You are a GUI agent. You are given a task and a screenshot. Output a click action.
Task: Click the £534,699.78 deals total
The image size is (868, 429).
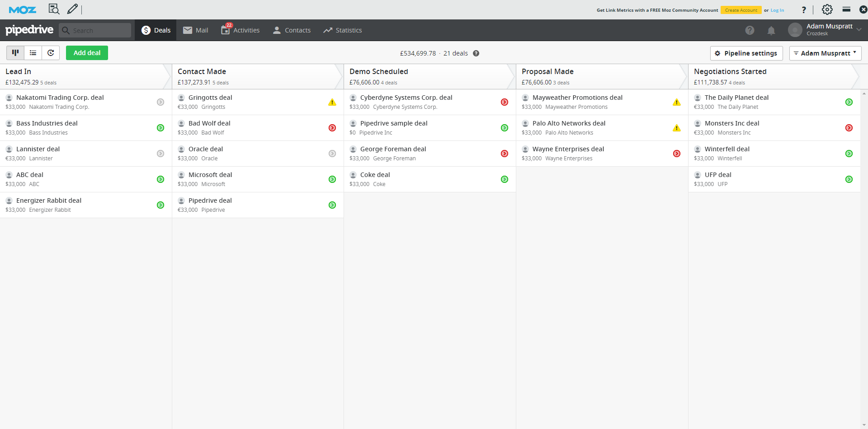418,53
